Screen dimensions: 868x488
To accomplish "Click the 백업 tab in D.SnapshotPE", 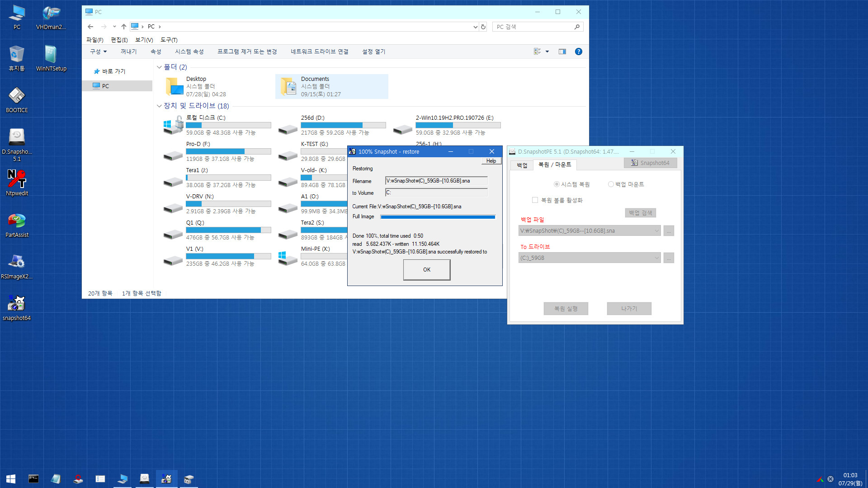I will (x=520, y=164).
